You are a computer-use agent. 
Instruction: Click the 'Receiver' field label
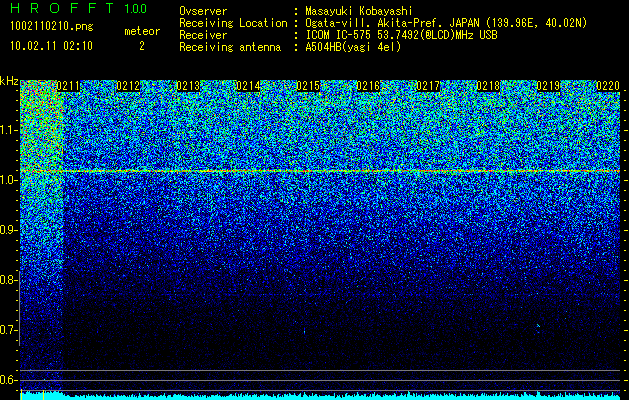203,35
